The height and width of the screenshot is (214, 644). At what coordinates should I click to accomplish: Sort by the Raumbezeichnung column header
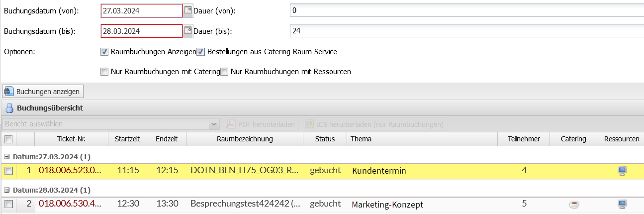coord(245,139)
